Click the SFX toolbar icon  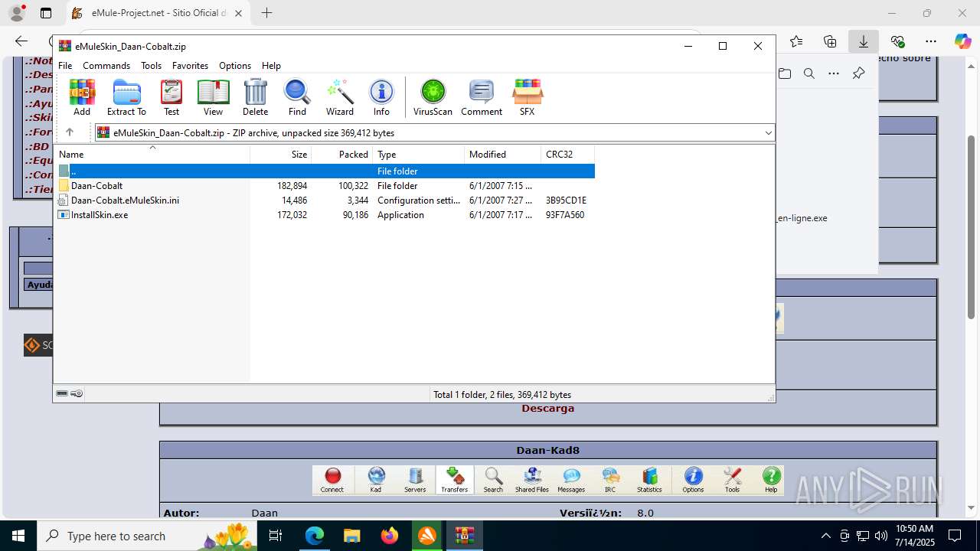tap(527, 97)
